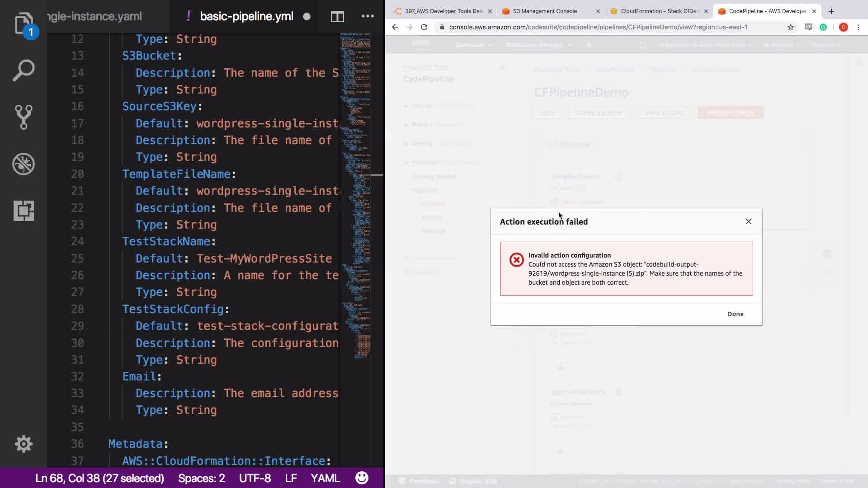This screenshot has height=488, width=868.
Task: Click the split editor icon
Action: pos(337,17)
